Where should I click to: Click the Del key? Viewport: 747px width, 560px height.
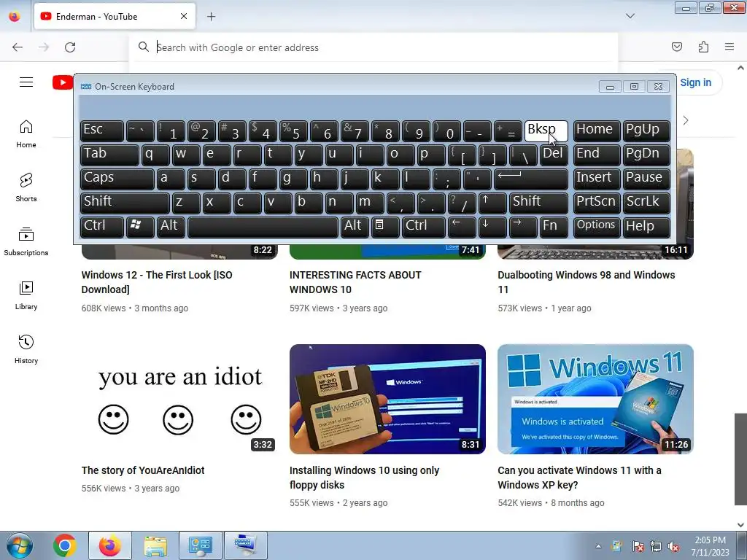(554, 155)
